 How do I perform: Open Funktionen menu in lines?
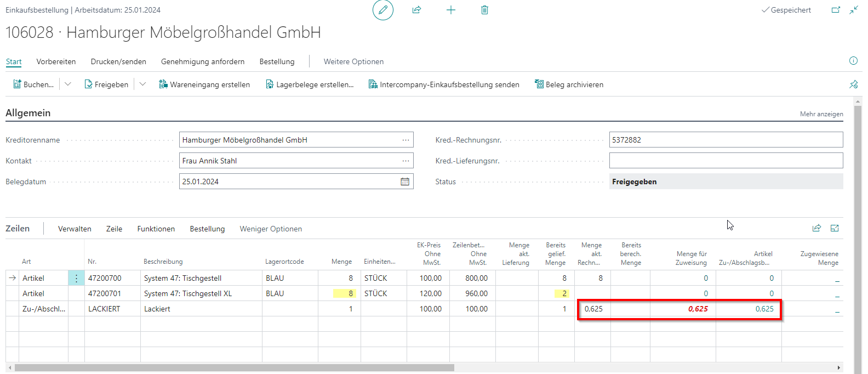click(x=156, y=229)
